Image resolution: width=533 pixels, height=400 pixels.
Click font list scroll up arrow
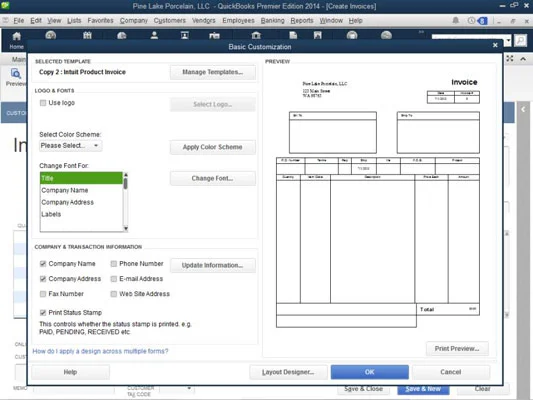[x=125, y=175]
